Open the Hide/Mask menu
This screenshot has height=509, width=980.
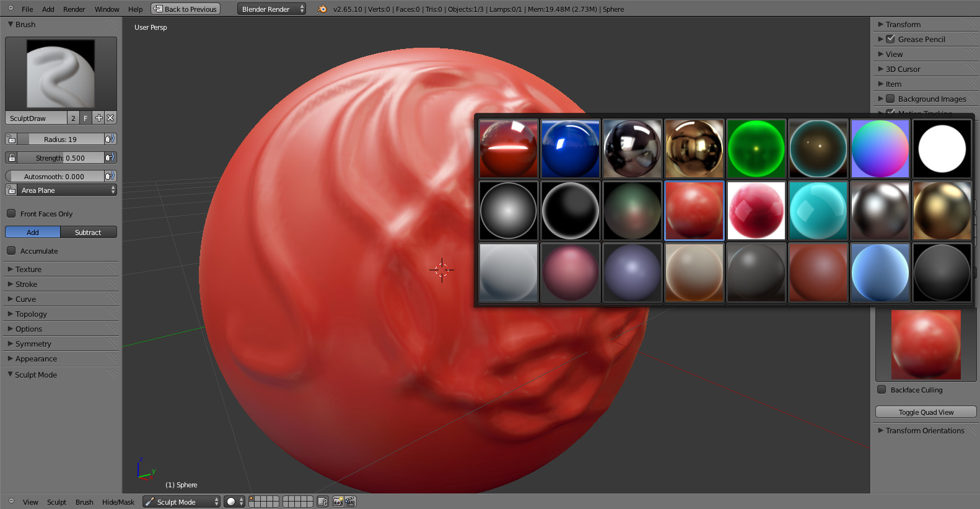pyautogui.click(x=118, y=502)
